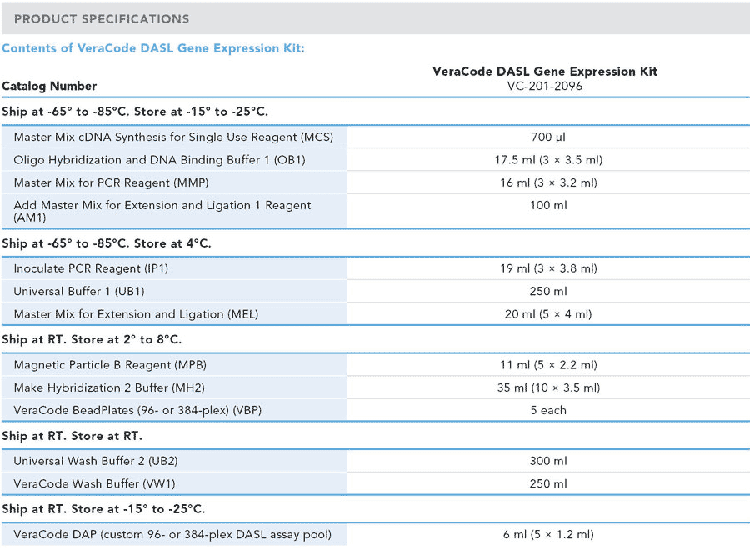Select the 700 µl value
The height and width of the screenshot is (560, 750).
click(548, 137)
